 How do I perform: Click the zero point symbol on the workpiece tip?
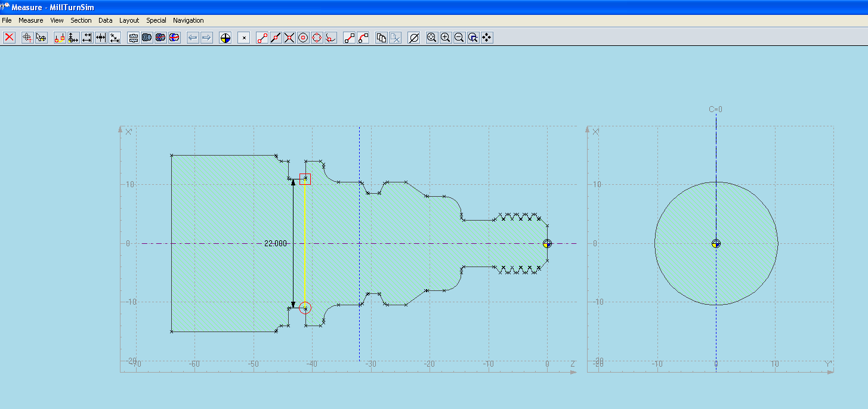(x=548, y=243)
